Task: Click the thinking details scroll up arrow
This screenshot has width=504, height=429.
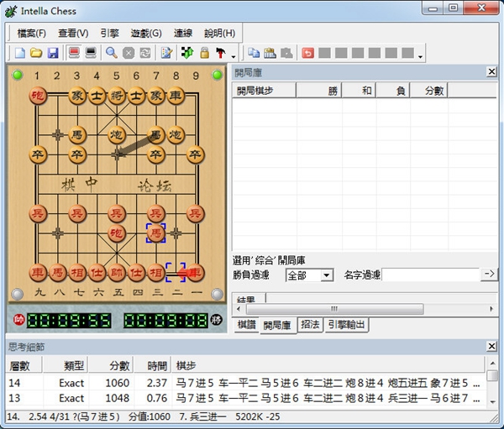Action: 492,363
